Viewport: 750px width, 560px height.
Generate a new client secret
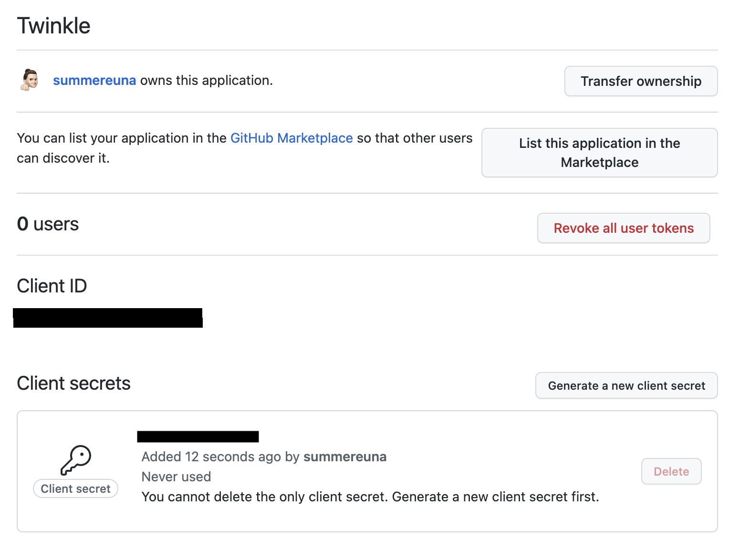[x=626, y=385]
